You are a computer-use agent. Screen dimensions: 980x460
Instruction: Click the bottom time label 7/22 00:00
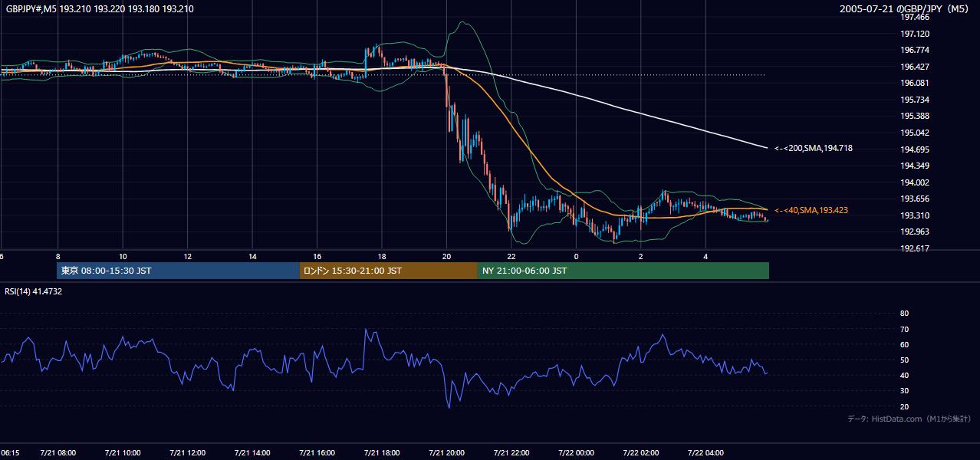pyautogui.click(x=576, y=453)
